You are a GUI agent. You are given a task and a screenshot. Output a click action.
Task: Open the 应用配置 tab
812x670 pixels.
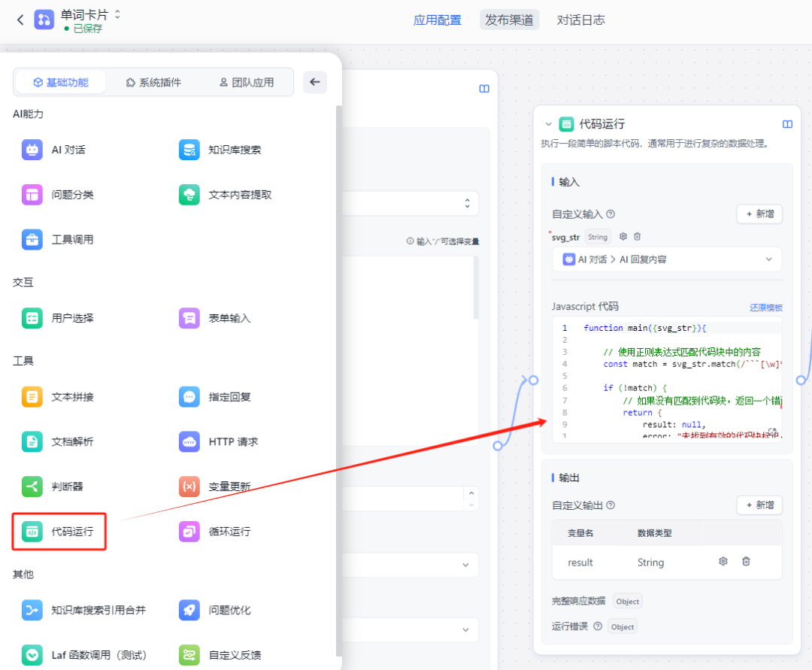tap(437, 20)
